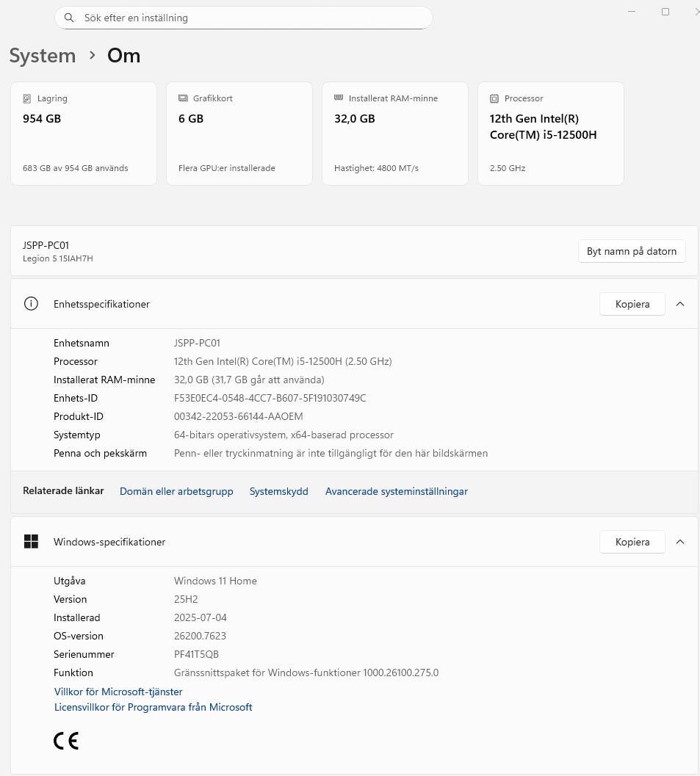Click the Grafikkort display icon

(x=183, y=98)
